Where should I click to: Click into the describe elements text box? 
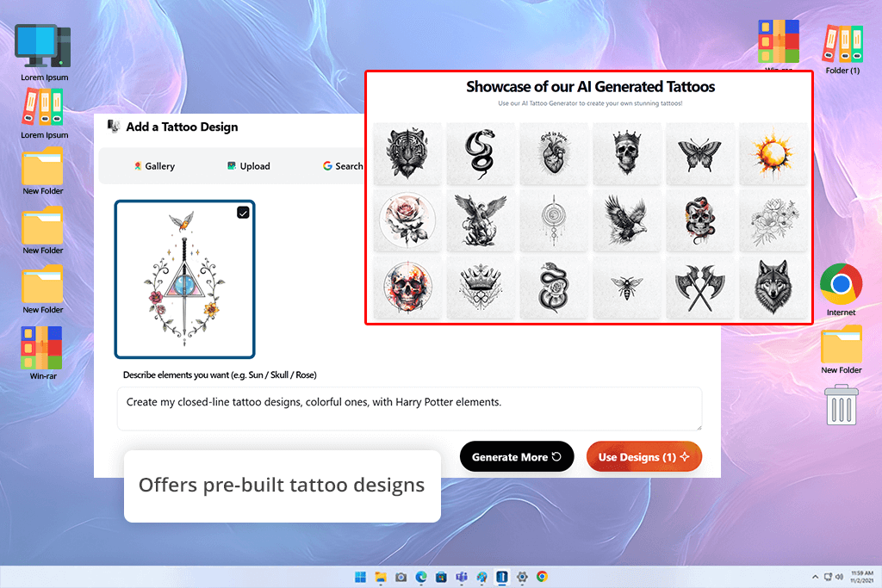click(409, 409)
